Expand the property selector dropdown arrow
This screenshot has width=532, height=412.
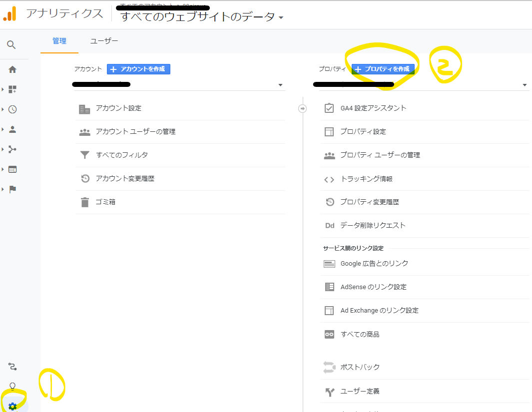pos(525,85)
